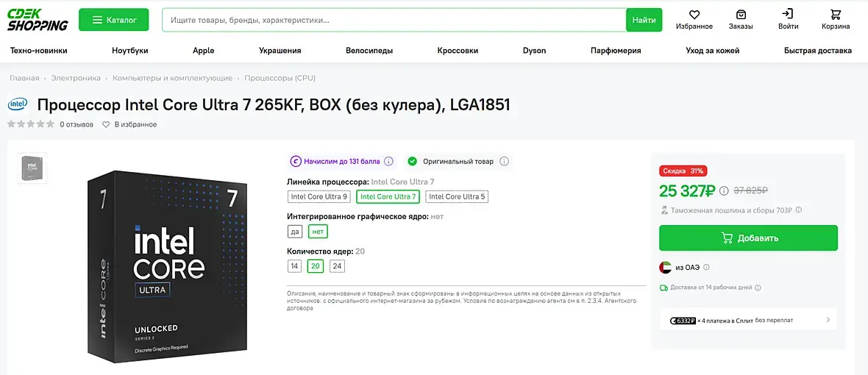
Task: Select the small product thumbnail image
Action: point(32,168)
